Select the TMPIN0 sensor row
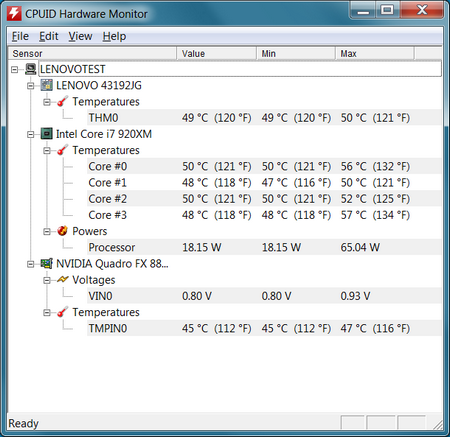450x437 pixels. click(264, 328)
